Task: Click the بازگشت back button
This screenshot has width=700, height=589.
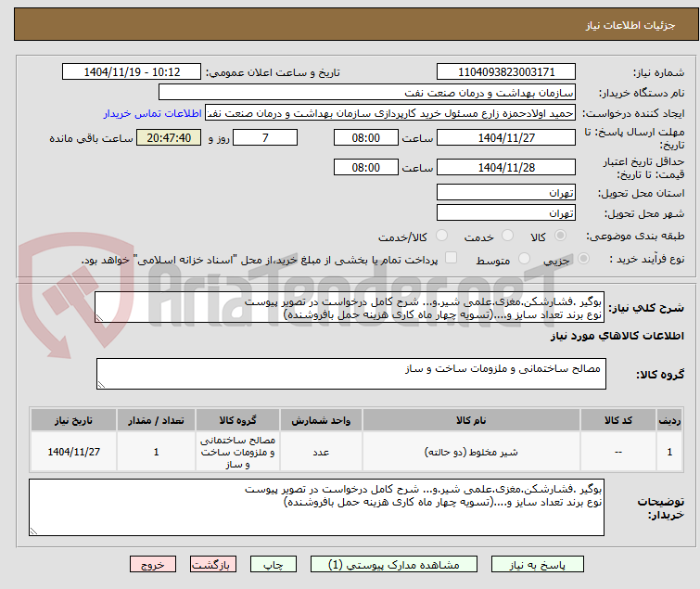Action: [213, 565]
